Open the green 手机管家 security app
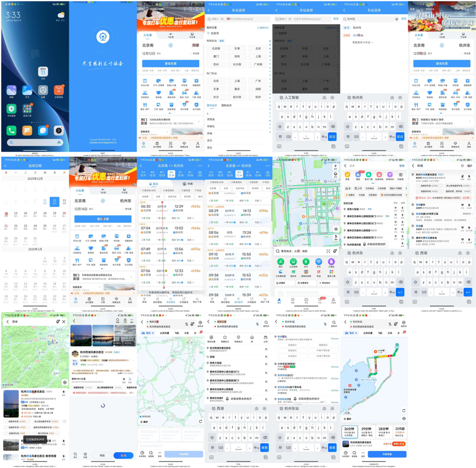 coord(11,108)
